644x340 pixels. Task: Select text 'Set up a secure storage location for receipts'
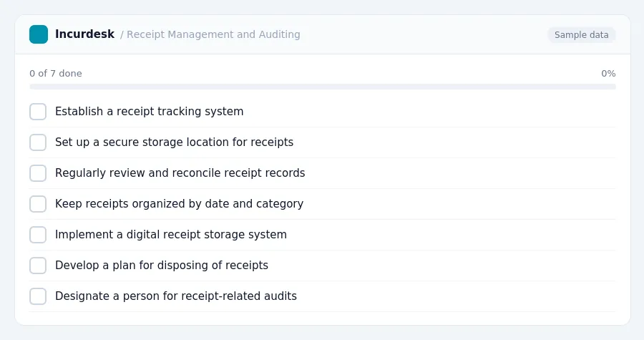(174, 142)
